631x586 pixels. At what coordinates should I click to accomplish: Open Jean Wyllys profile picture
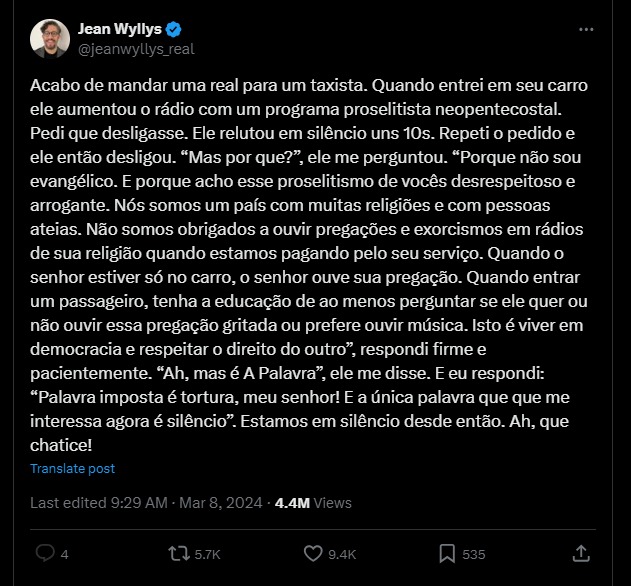[x=50, y=39]
